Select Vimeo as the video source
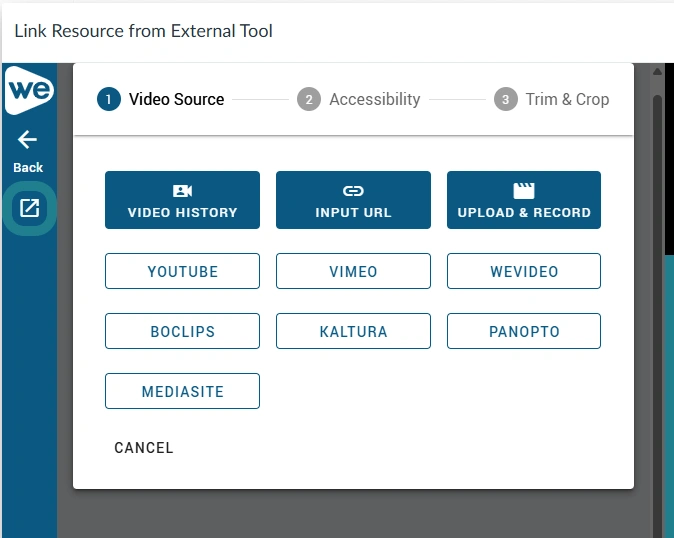Screen dimensions: 674x538 click(x=353, y=271)
